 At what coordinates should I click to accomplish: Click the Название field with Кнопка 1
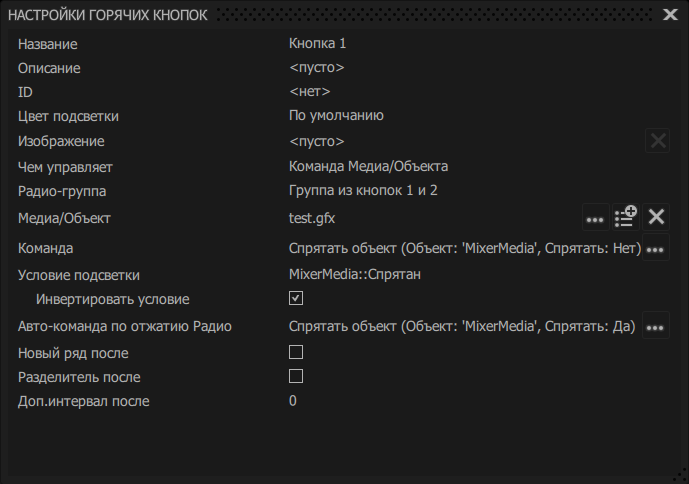(x=318, y=44)
